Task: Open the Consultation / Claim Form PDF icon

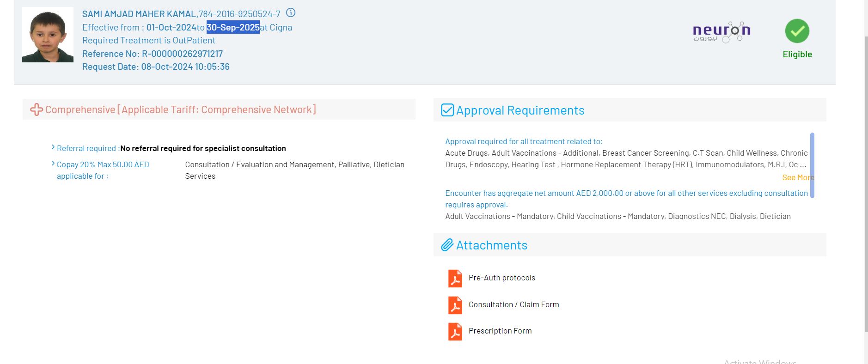Action: click(455, 305)
